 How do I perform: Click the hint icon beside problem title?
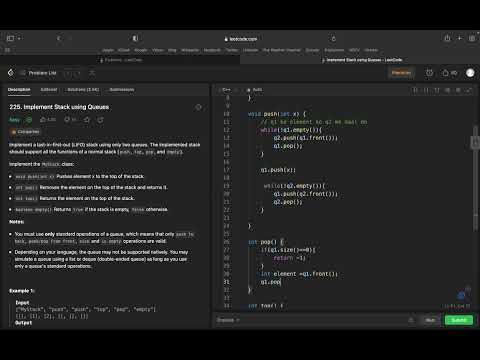pos(198,107)
